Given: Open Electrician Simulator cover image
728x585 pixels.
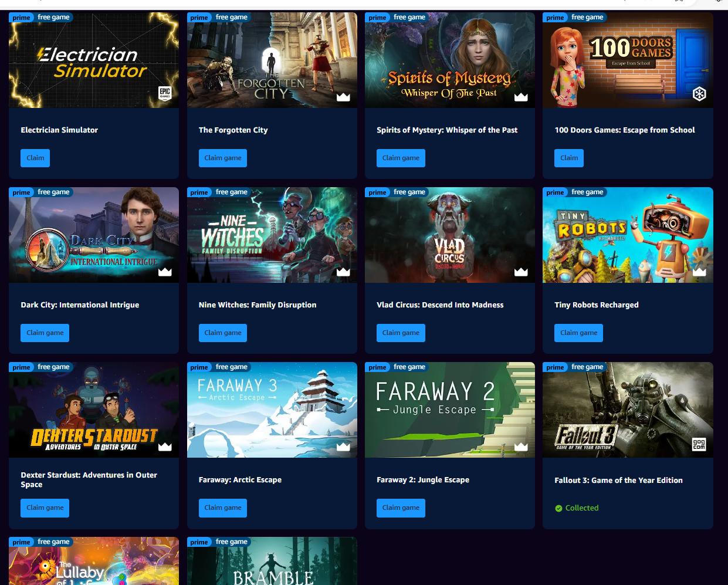Looking at the screenshot, I should point(94,60).
